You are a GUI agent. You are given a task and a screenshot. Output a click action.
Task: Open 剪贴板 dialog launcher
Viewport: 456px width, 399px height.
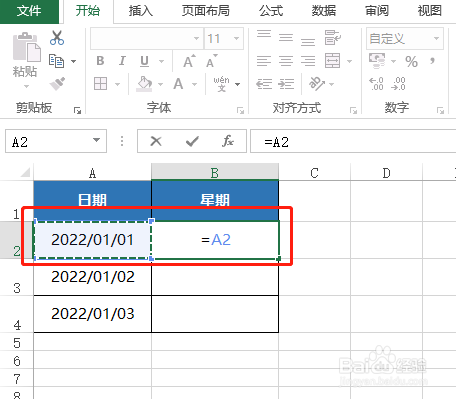click(x=77, y=110)
